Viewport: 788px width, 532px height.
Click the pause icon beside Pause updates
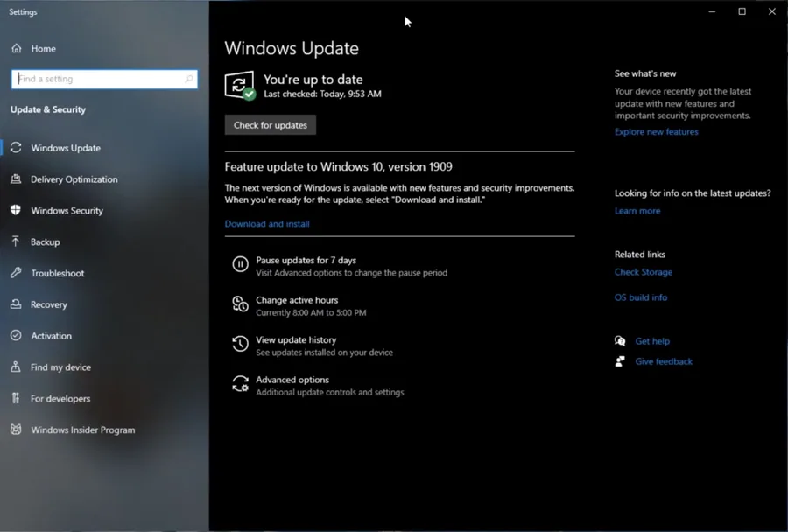point(240,263)
